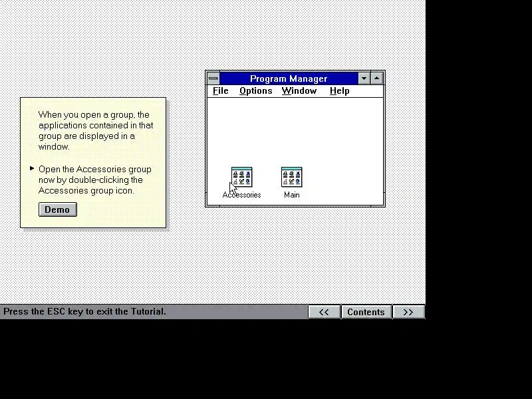Select the Main group icon

coord(291,177)
